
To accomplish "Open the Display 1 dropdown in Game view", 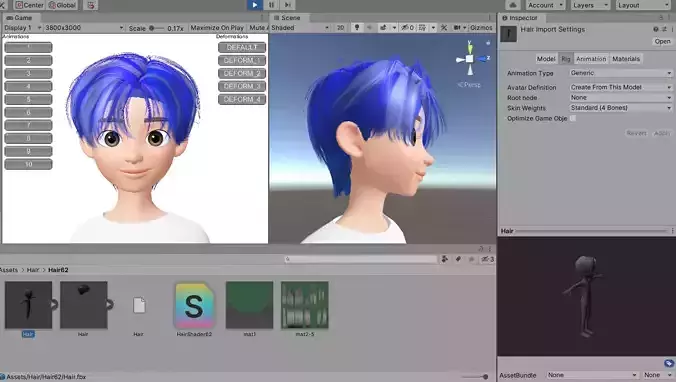I will pyautogui.click(x=22, y=27).
